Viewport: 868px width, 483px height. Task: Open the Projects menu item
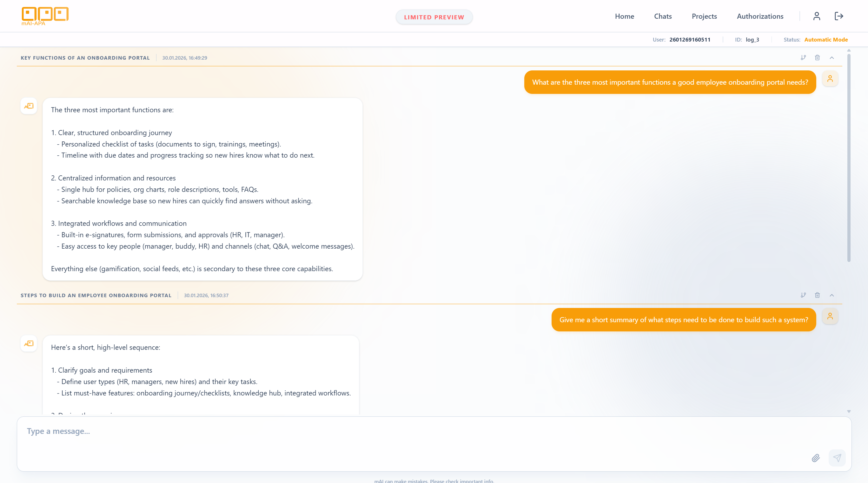point(704,16)
